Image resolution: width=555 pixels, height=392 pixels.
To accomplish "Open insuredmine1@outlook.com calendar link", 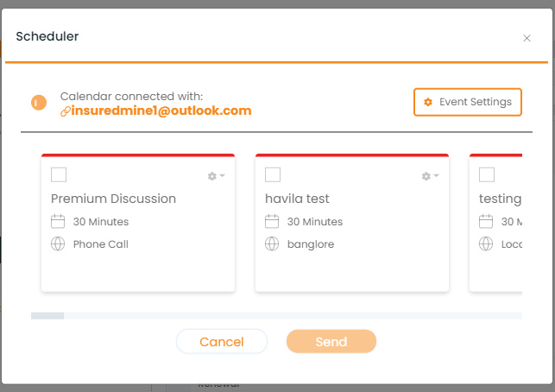I will point(161,111).
